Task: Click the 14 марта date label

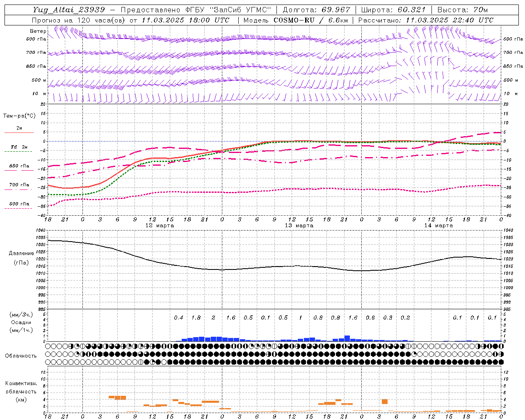Action: [438, 226]
